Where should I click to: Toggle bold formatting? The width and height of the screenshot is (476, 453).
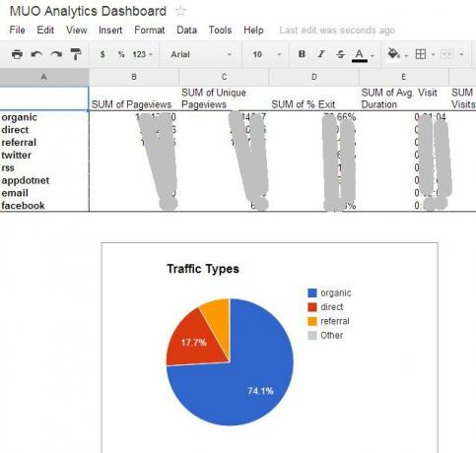click(302, 54)
